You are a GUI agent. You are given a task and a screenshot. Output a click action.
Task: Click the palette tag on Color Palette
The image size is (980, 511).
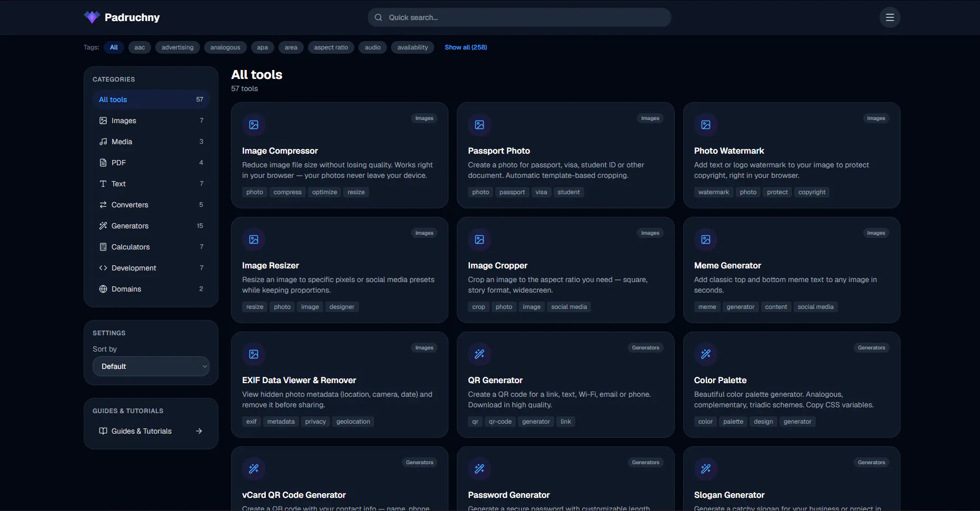point(733,422)
